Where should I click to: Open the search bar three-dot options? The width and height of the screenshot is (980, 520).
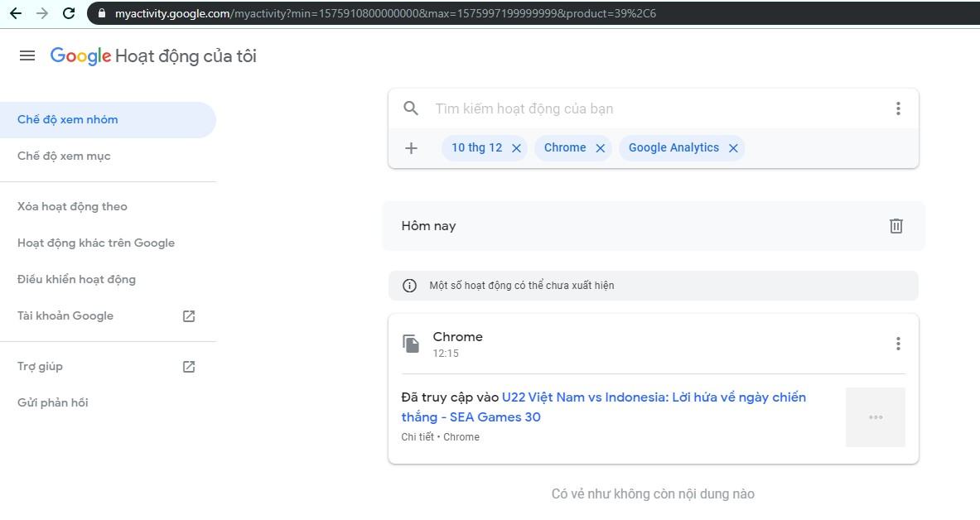(898, 108)
